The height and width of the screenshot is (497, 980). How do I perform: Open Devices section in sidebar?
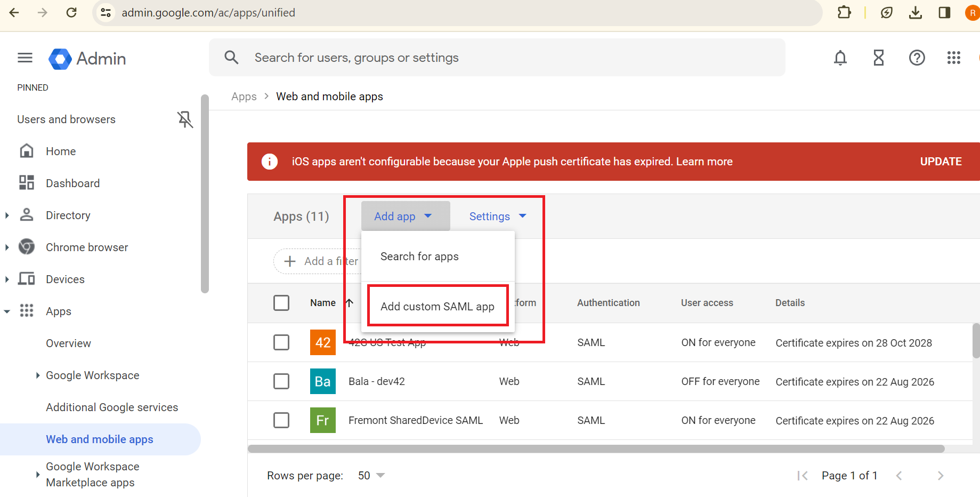[65, 279]
